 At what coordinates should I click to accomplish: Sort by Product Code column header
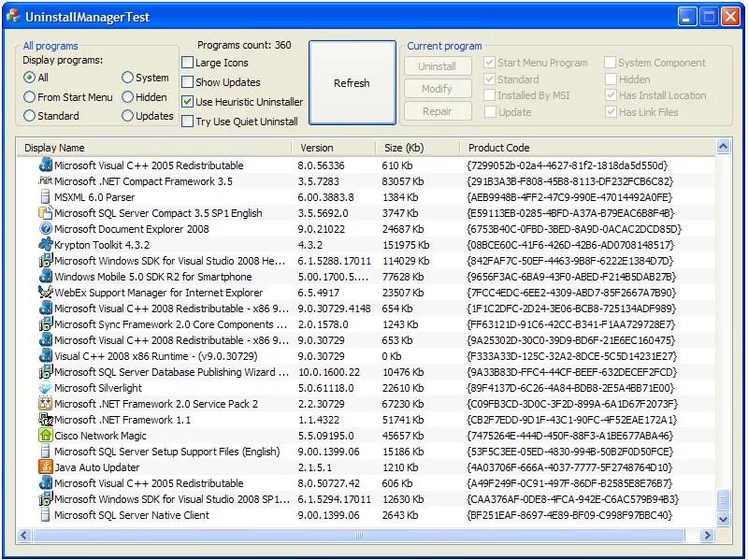(x=588, y=148)
